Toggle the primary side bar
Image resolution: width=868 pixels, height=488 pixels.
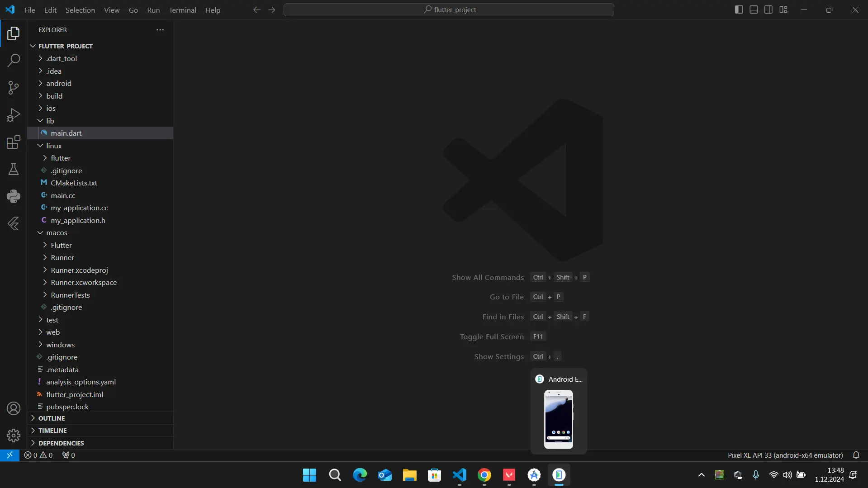coord(739,10)
